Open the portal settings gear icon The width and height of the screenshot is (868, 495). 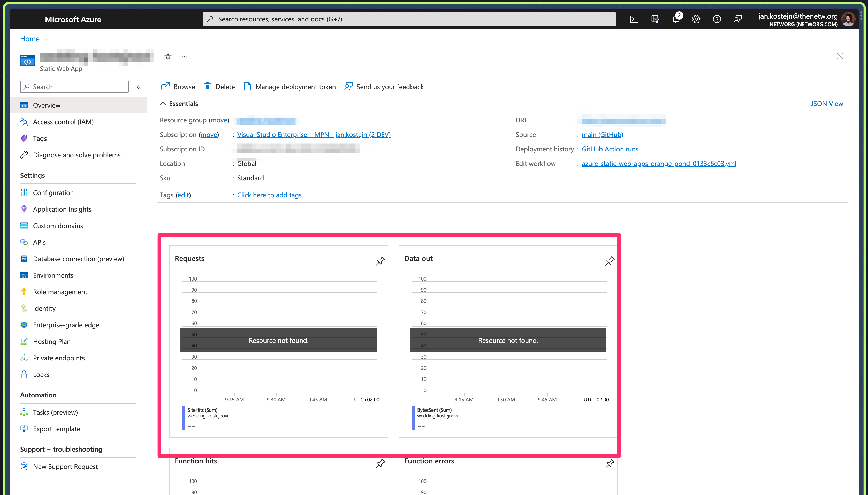click(696, 19)
